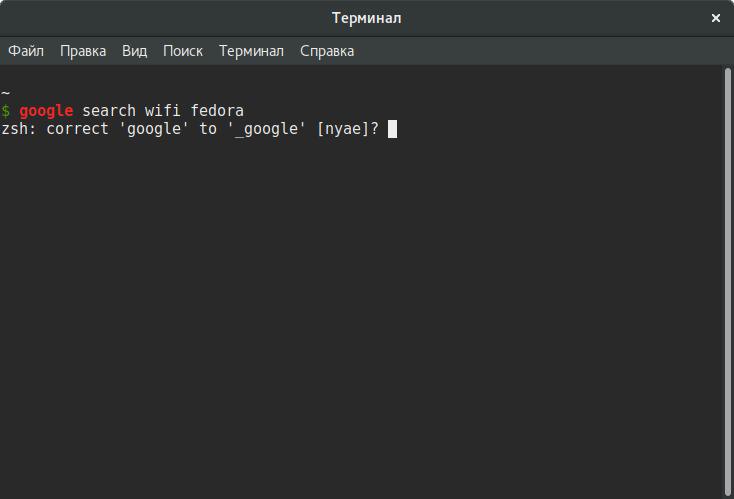Click the word 'fedora' in the command
Viewport: 734px width, 499px height.
pos(217,110)
